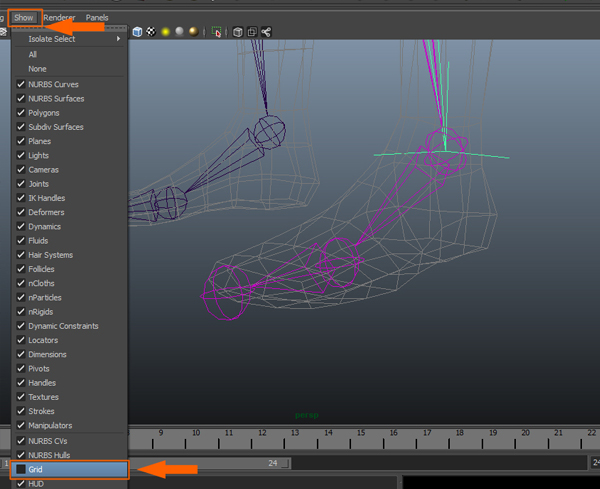Toggle Textures display option

pos(69,397)
